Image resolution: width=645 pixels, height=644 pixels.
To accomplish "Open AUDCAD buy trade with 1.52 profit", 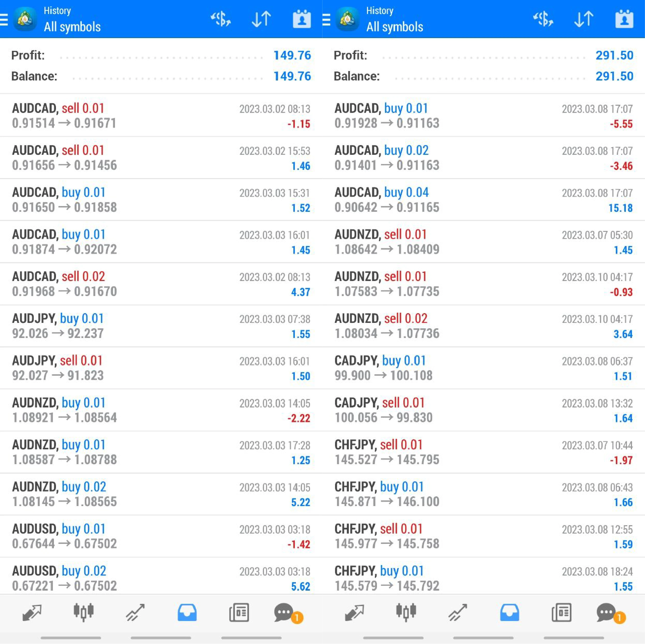I will pyautogui.click(x=161, y=200).
